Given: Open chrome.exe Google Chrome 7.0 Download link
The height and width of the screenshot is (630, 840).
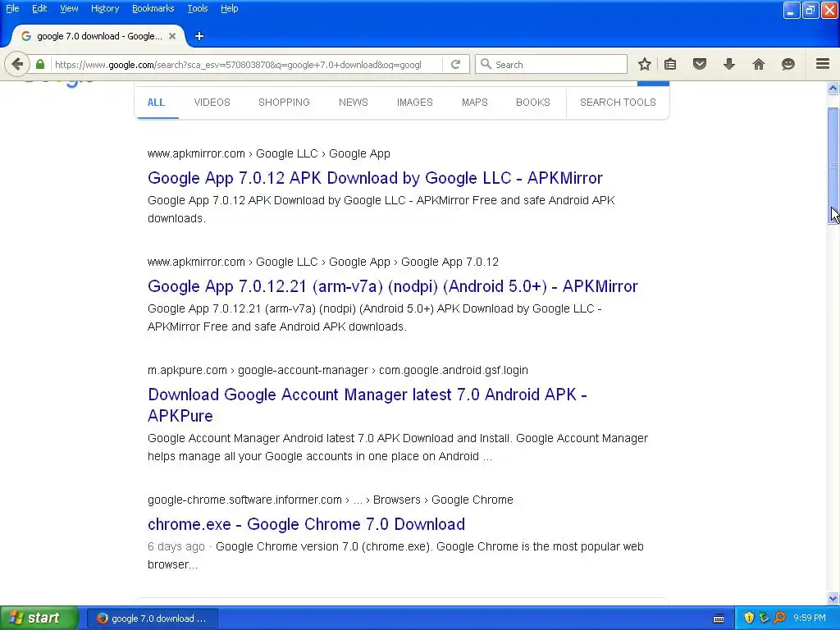Looking at the screenshot, I should pos(306,524).
